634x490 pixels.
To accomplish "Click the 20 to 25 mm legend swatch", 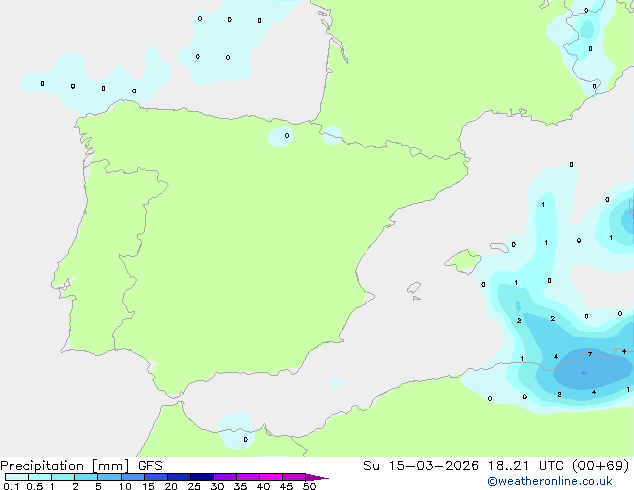I will coord(178,477).
